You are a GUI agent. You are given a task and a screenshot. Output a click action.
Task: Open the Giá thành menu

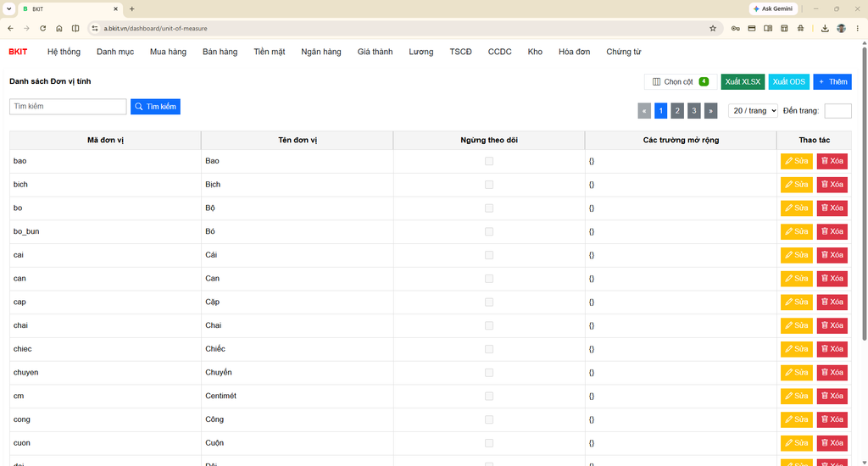click(x=375, y=52)
